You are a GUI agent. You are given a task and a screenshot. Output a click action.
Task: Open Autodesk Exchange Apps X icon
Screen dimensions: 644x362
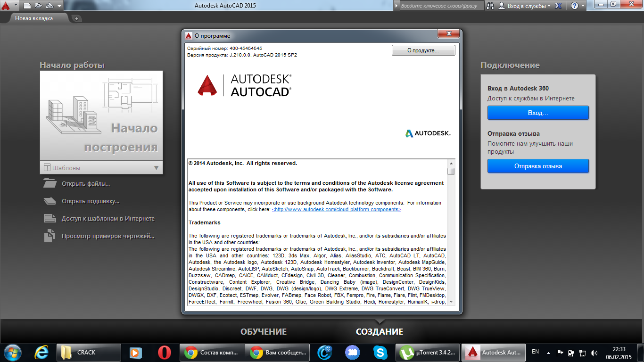[x=558, y=6]
